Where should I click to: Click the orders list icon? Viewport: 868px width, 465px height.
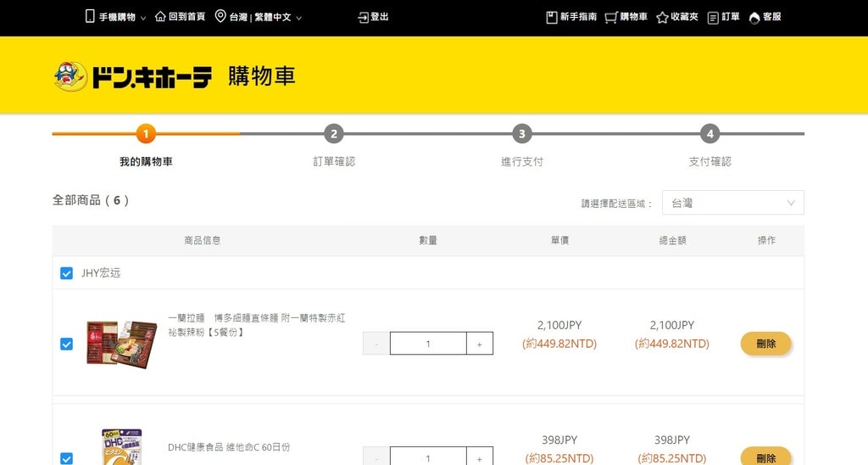coord(713,18)
